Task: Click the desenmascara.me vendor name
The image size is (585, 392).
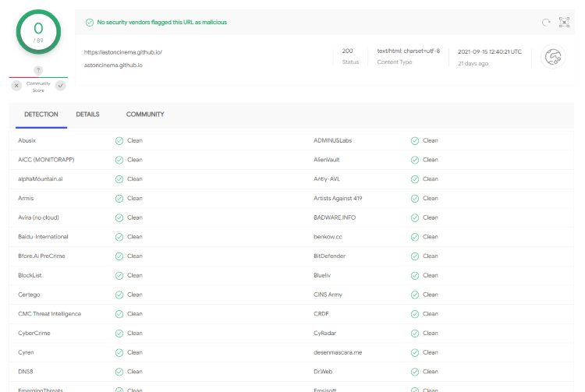Action: (x=338, y=352)
